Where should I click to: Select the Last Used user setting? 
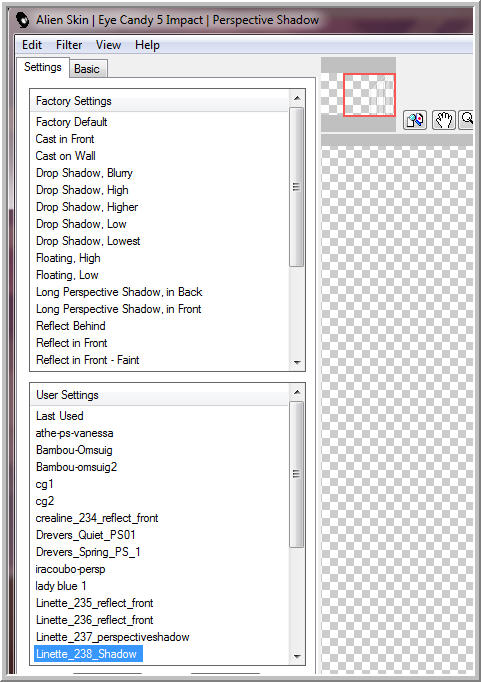point(60,416)
